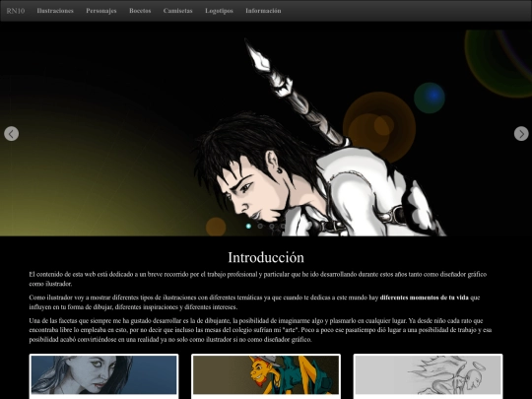Open the angel pencil sketch thumbnail

coord(428,376)
